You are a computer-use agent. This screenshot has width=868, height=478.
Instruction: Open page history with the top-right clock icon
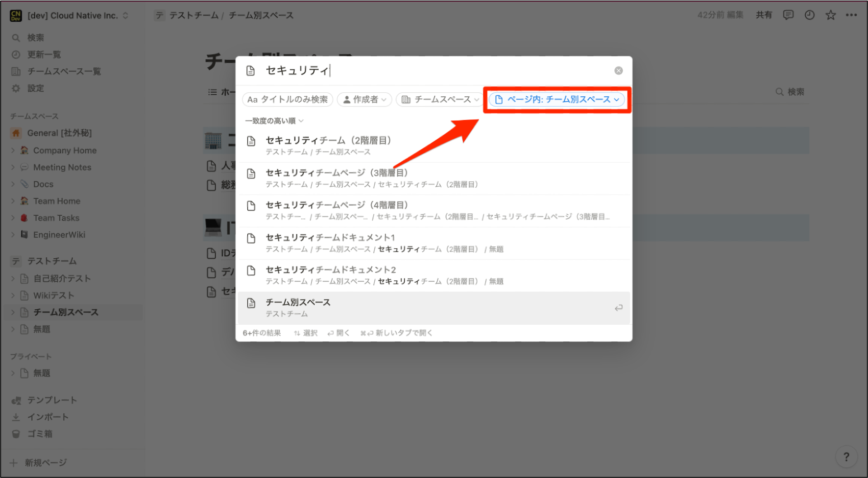pos(809,15)
